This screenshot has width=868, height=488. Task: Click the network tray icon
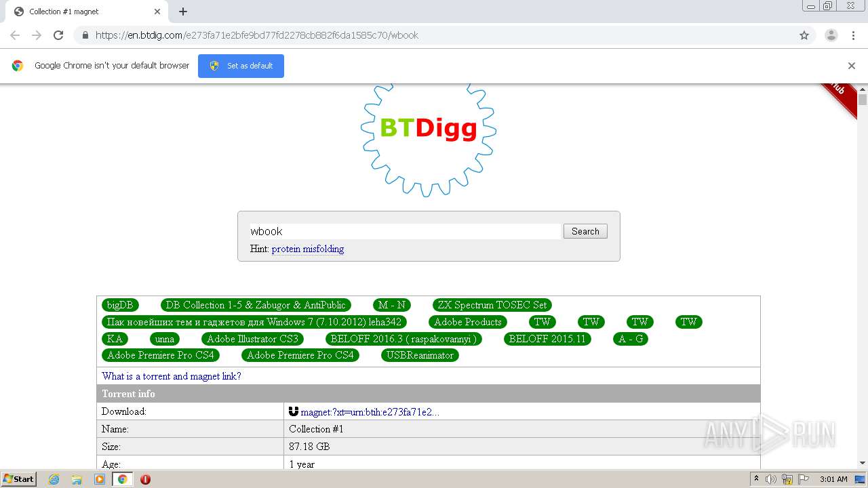(787, 479)
